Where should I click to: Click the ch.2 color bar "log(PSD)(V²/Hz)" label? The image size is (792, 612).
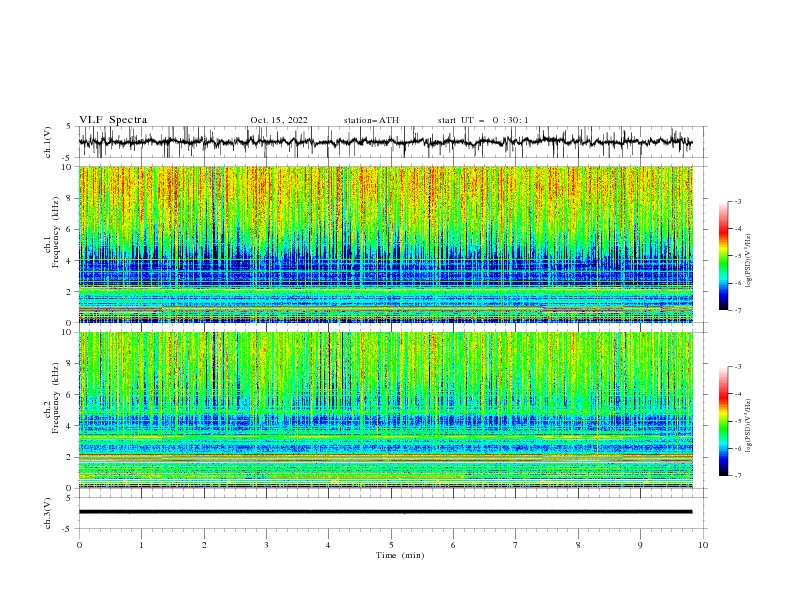(x=748, y=426)
